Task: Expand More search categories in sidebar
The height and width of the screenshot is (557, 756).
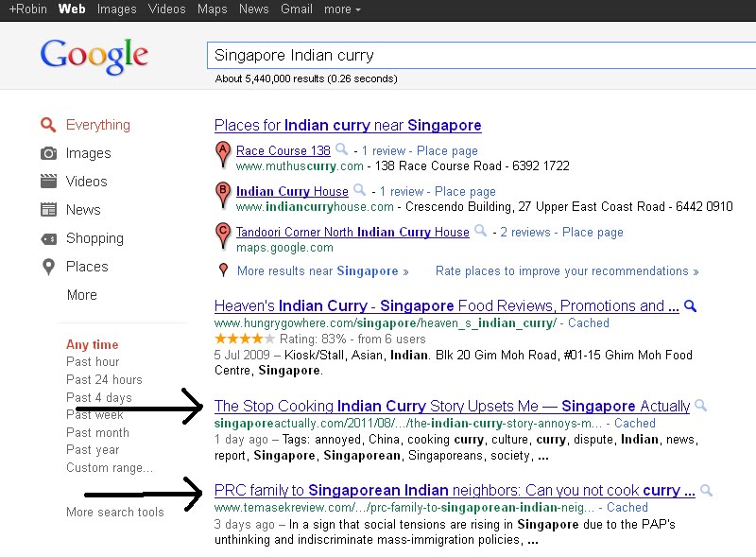Action: coord(82,295)
